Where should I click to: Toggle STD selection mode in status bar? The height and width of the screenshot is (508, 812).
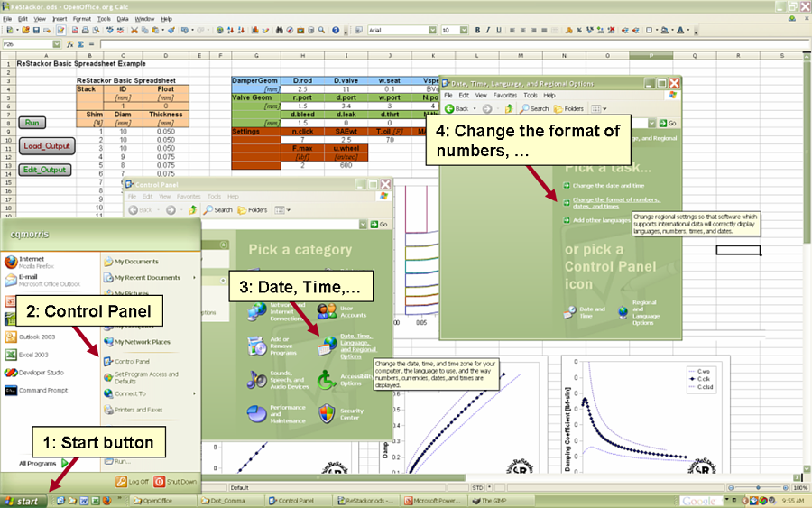(477, 488)
